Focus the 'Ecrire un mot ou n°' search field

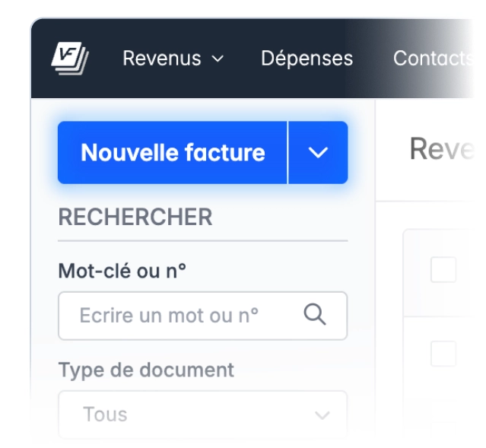[x=183, y=315]
